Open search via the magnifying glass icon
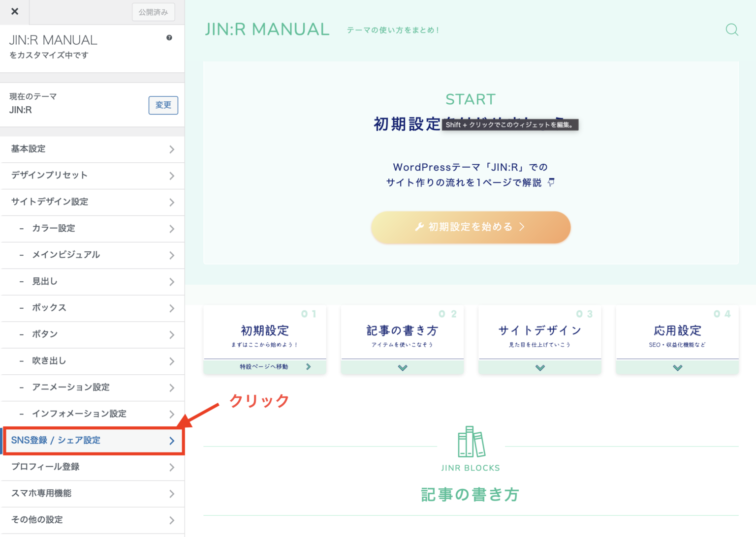756x537 pixels. pyautogui.click(x=732, y=30)
